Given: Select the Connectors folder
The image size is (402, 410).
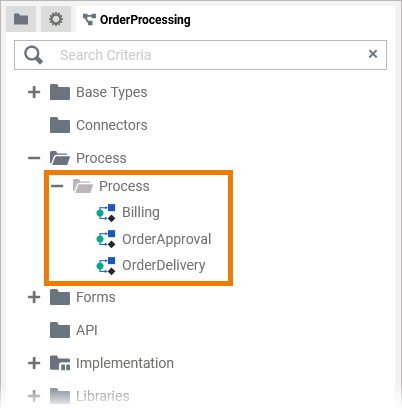Looking at the screenshot, I should (112, 125).
